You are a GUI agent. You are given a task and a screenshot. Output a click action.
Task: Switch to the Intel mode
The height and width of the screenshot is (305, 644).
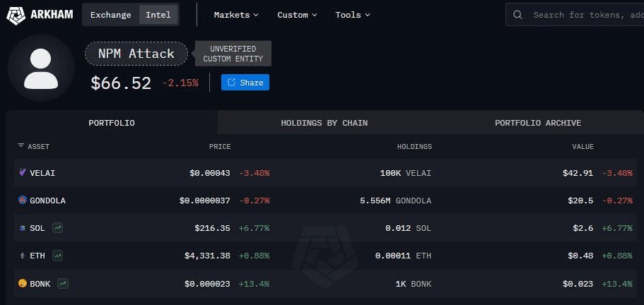(158, 15)
